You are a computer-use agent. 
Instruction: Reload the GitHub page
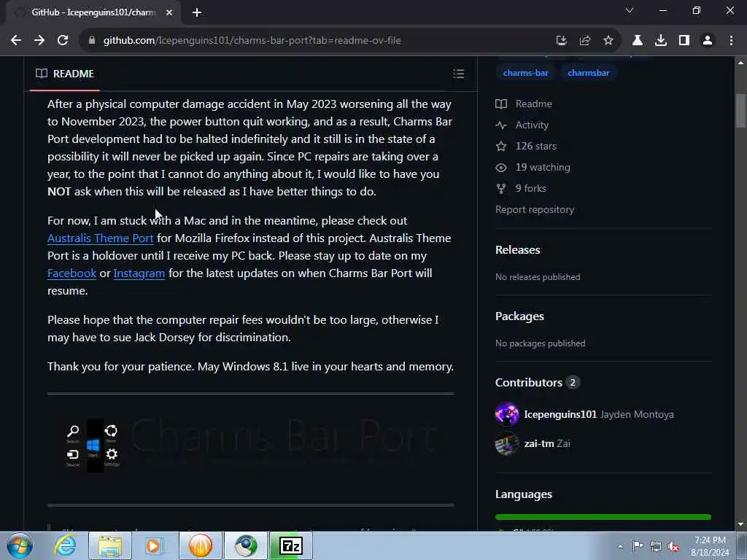click(63, 41)
